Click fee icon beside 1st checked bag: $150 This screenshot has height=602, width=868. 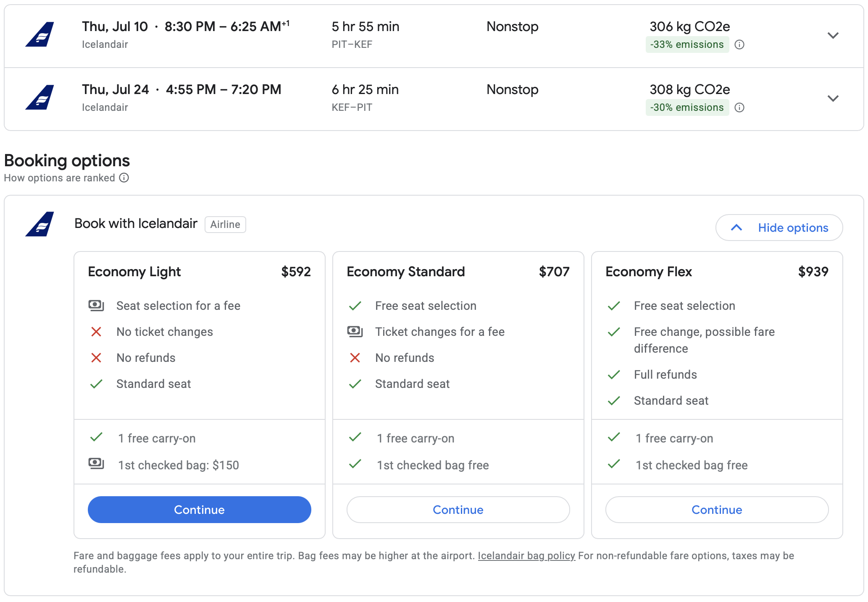coord(96,464)
